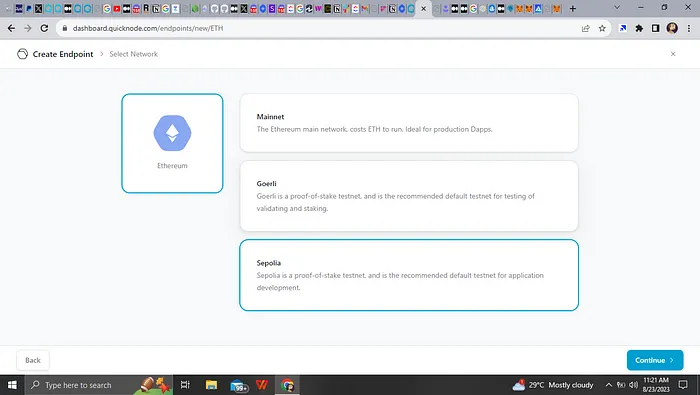View site info via the lock icon

(x=65, y=28)
